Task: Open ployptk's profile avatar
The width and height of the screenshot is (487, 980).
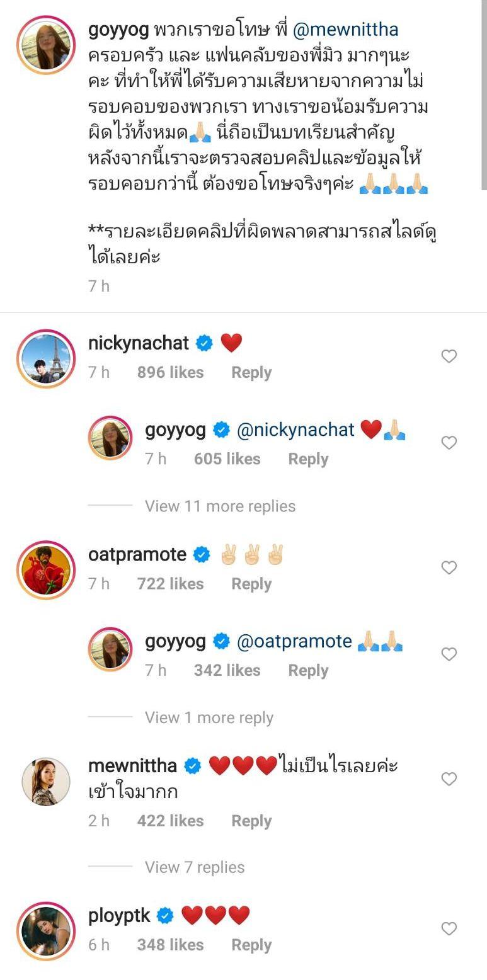Action: tap(46, 931)
